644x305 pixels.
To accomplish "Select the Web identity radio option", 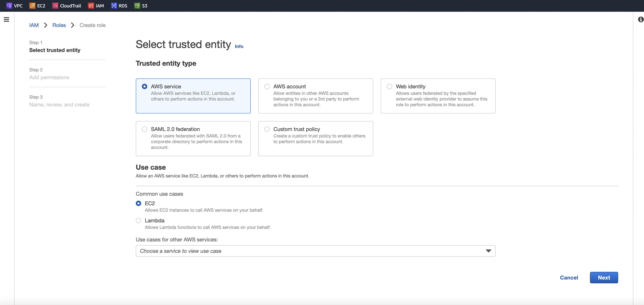I will [390, 87].
